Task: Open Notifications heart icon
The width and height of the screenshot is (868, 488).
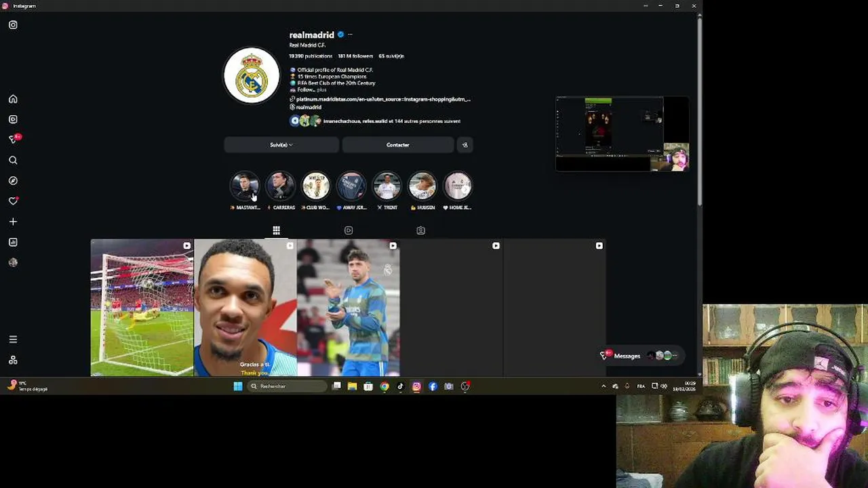Action: click(x=13, y=201)
